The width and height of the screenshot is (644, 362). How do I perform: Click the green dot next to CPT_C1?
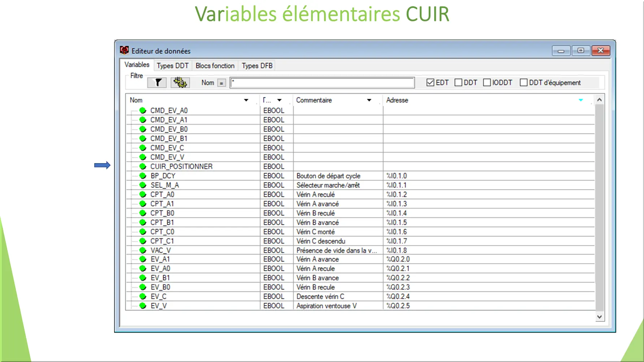pyautogui.click(x=142, y=241)
